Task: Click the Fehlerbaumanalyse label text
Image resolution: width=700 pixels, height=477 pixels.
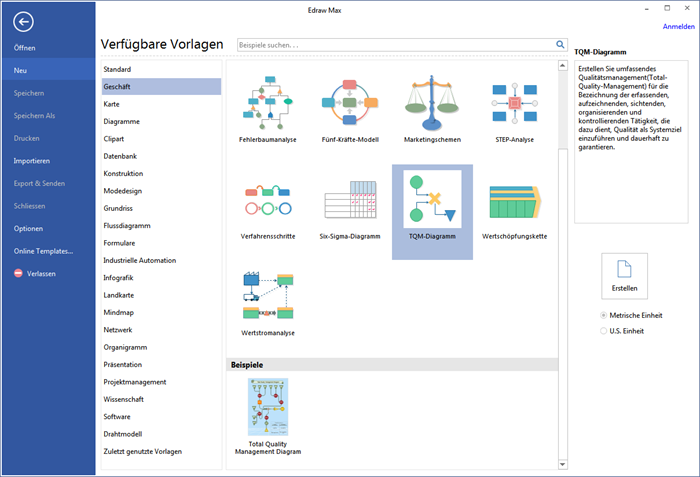Action: (x=268, y=140)
